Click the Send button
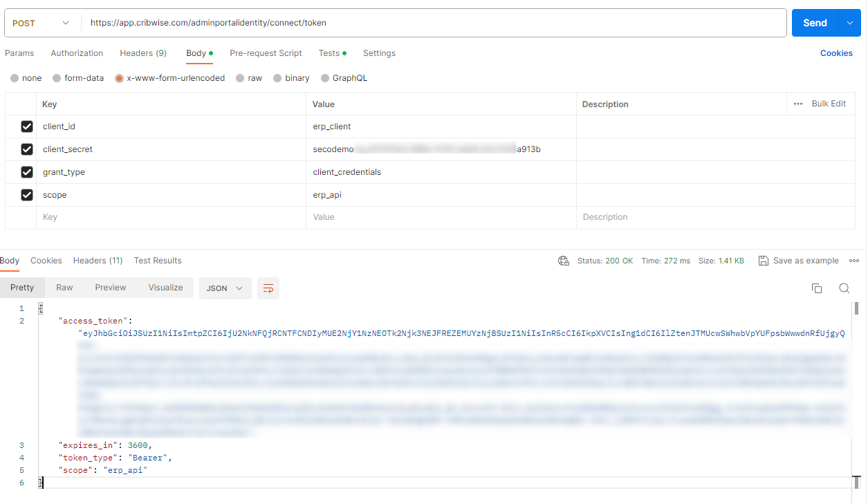Screen dimensions: 868x504 [814, 23]
